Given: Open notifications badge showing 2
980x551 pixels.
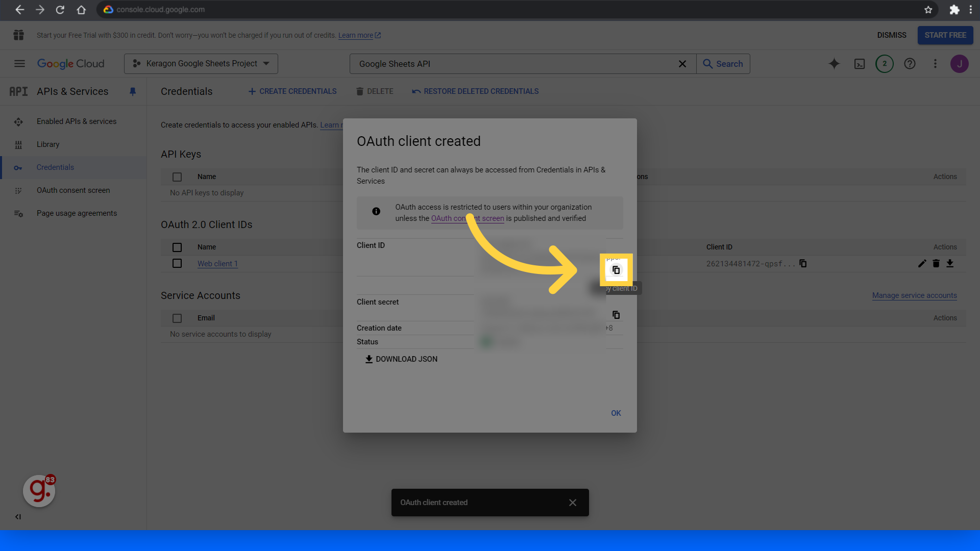Looking at the screenshot, I should [885, 64].
